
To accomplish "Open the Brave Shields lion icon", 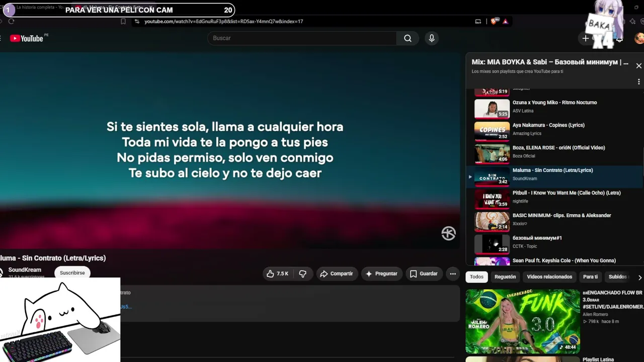I will coord(494,21).
